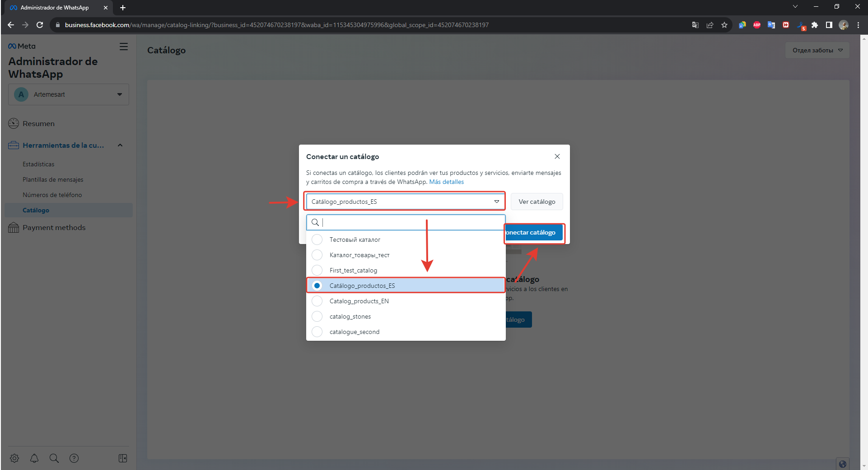This screenshot has height=470, width=868.
Task: Click the Meta logo
Action: tap(22, 46)
